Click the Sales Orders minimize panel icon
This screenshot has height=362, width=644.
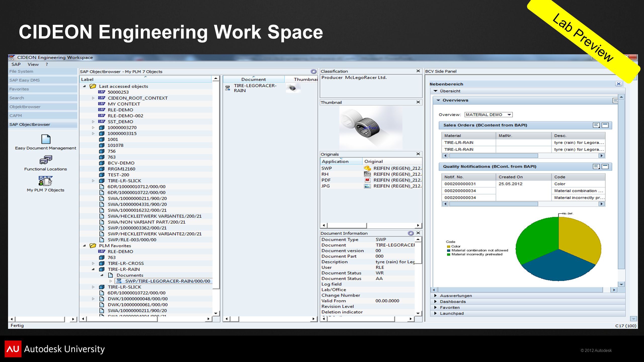pos(605,125)
